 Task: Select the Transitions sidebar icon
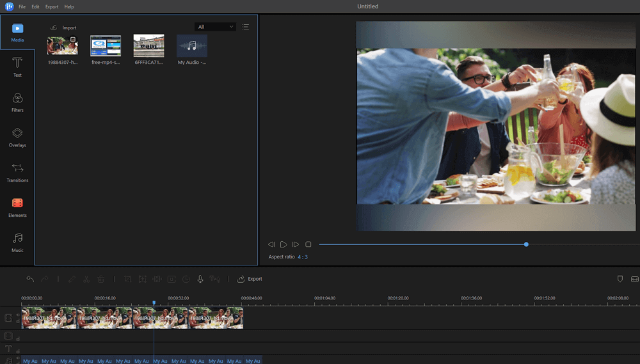pos(17,171)
